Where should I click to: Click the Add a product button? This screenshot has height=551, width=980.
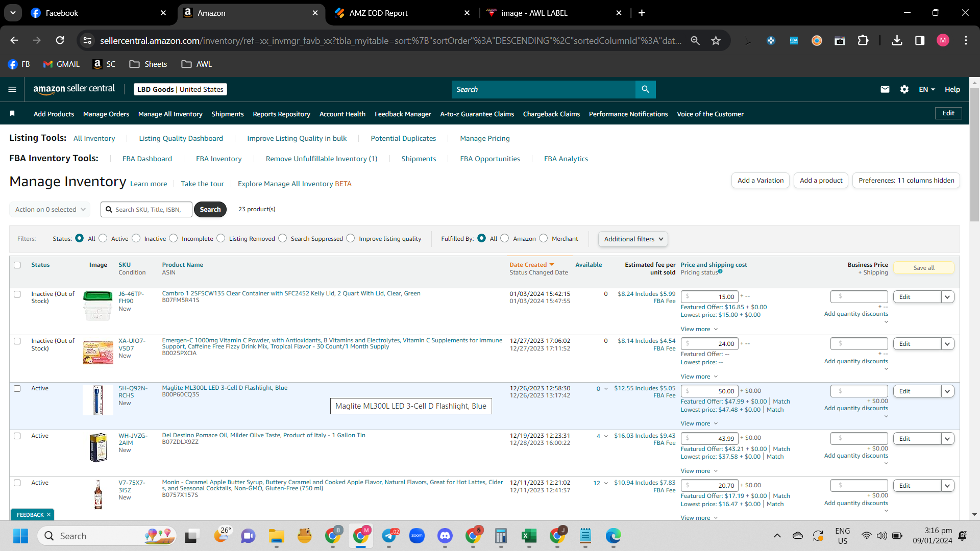821,180
